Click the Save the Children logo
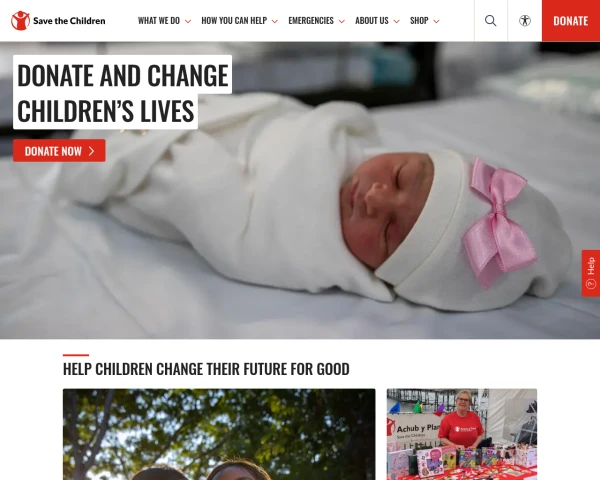This screenshot has height=480, width=600. tap(58, 21)
